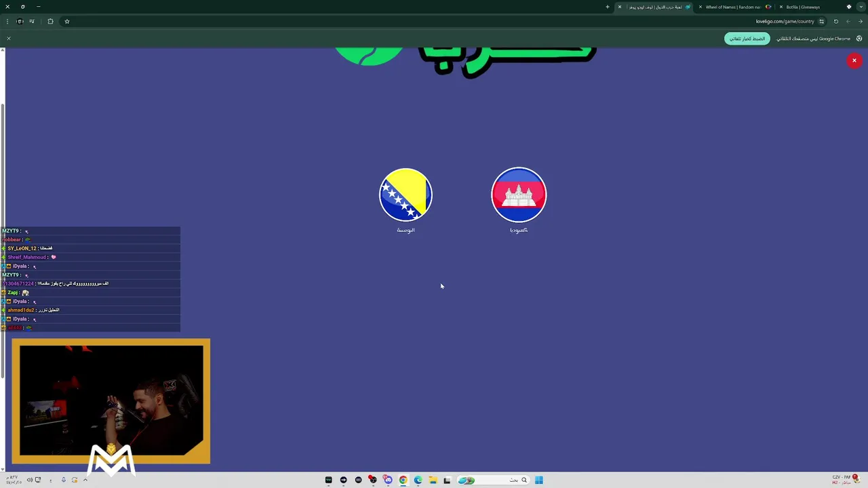Choose the Cambodia flag

[519, 195]
